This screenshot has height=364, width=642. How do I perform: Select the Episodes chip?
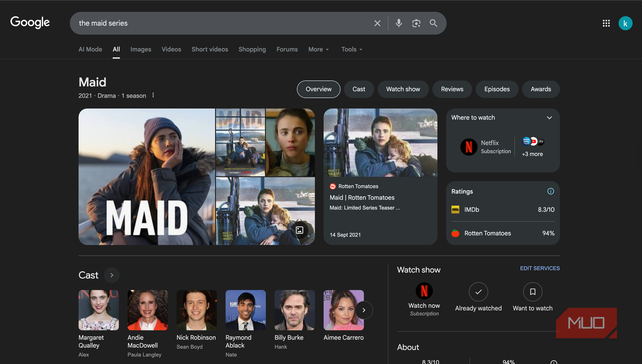tap(497, 89)
